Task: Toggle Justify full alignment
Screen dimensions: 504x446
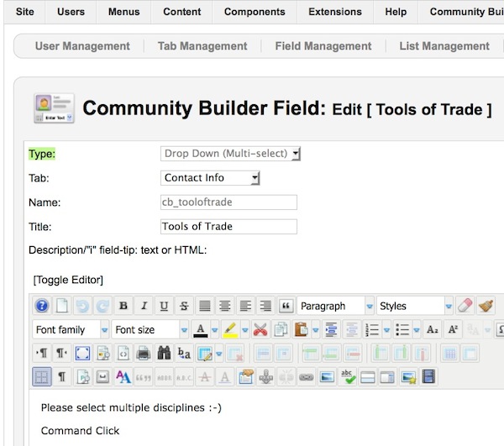Action: coord(205,306)
